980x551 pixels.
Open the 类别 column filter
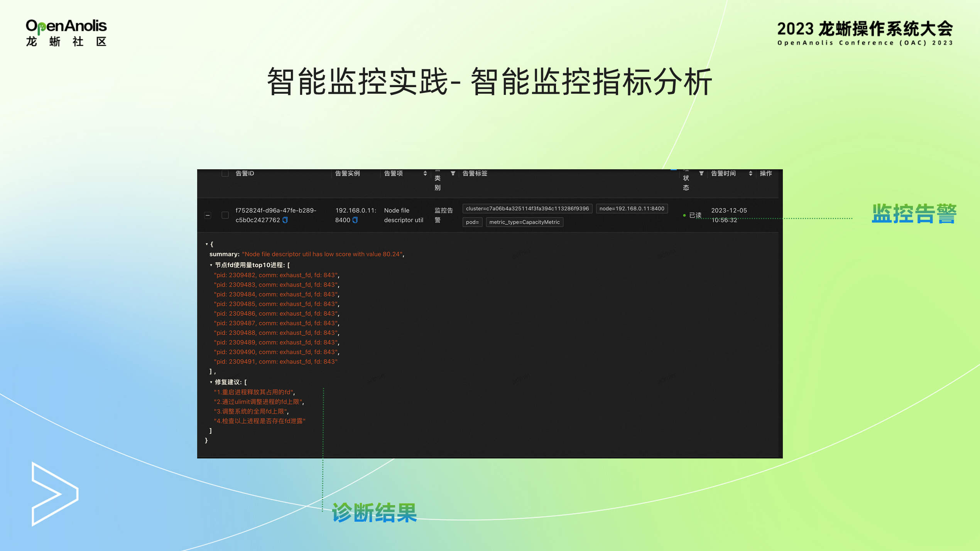(x=453, y=174)
